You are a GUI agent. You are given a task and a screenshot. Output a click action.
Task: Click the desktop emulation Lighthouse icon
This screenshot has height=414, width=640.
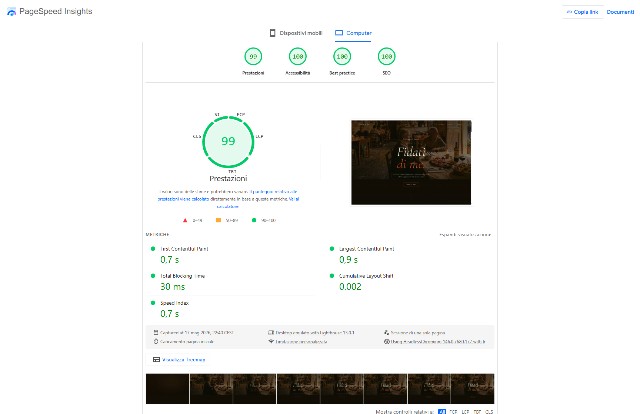271,332
